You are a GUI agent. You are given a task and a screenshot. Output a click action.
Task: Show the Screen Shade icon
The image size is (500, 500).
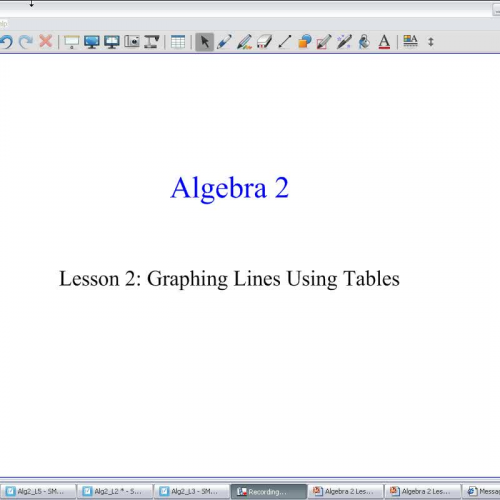click(71, 42)
